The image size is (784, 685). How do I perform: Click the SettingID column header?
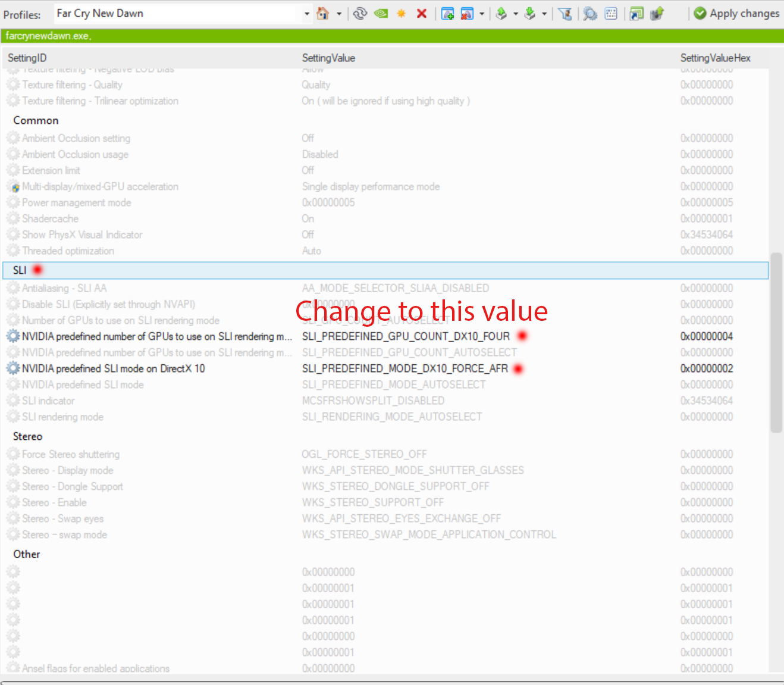click(x=27, y=58)
